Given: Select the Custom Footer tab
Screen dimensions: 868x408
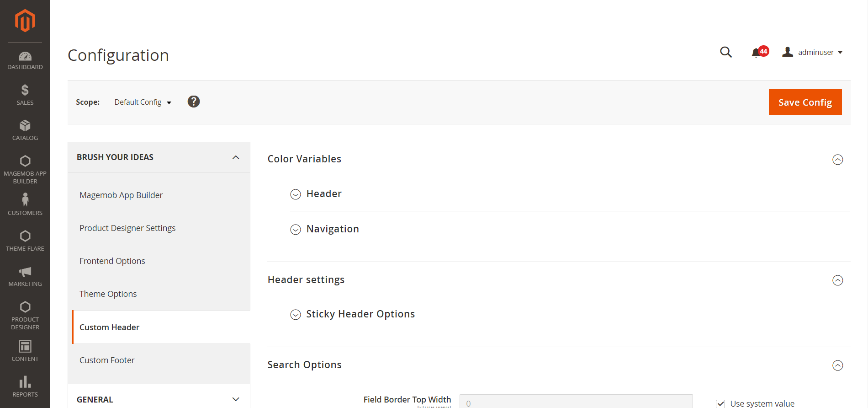Looking at the screenshot, I should click(x=107, y=360).
